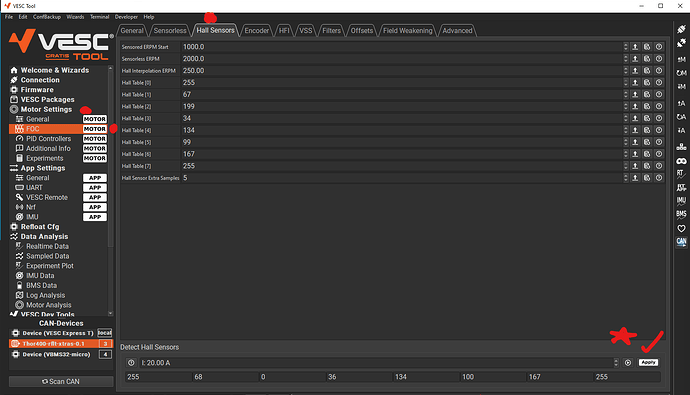This screenshot has width=690, height=395.
Task: Click the Disconnect plug icon in right toolbar
Action: pos(681,43)
